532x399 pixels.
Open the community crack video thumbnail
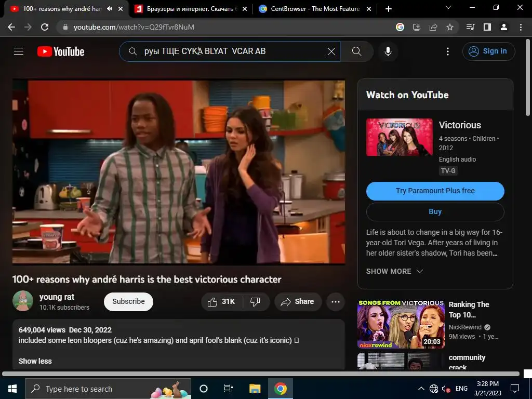tap(401, 361)
